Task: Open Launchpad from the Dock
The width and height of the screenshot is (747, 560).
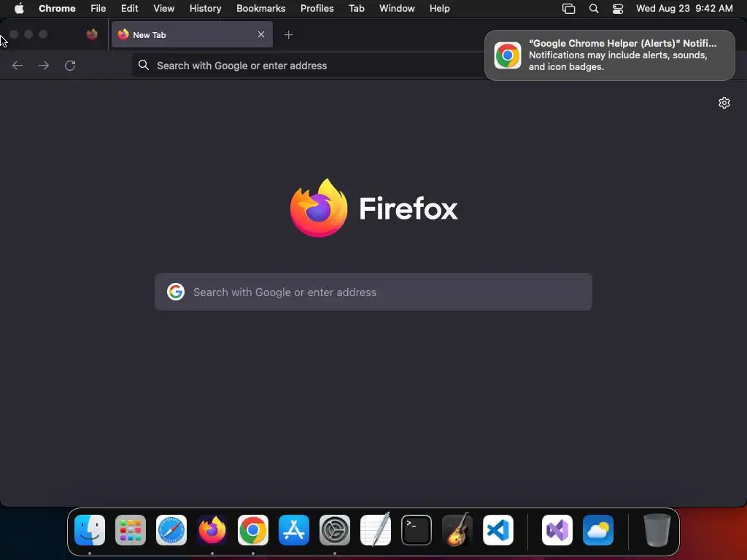Action: (131, 530)
